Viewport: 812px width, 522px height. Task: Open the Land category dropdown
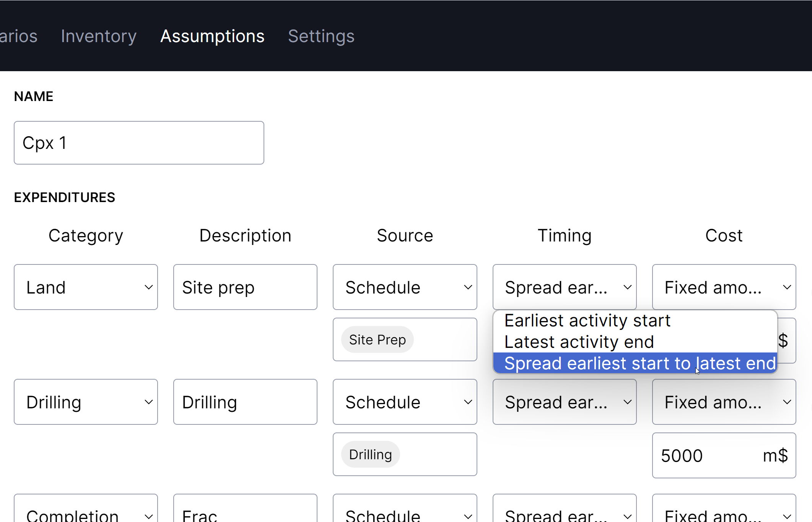[x=86, y=287]
